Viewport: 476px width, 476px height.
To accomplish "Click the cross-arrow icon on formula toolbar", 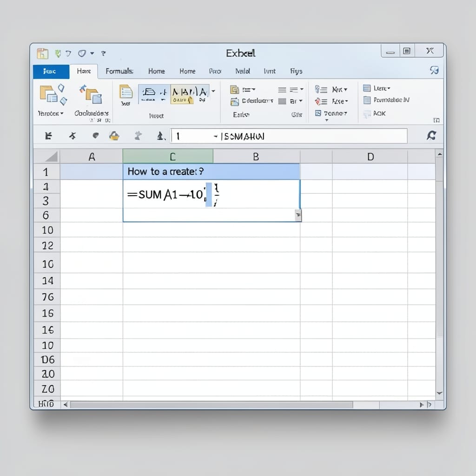I will click(x=72, y=136).
